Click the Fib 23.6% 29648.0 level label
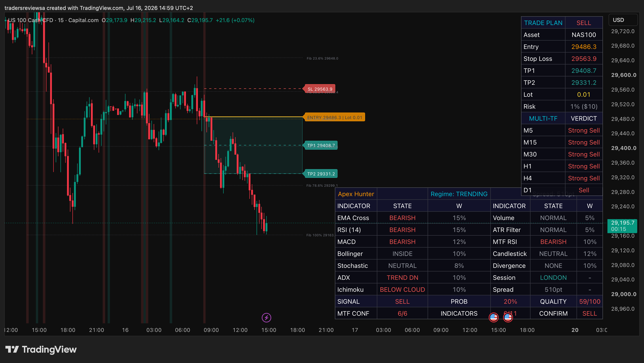 [x=322, y=58]
